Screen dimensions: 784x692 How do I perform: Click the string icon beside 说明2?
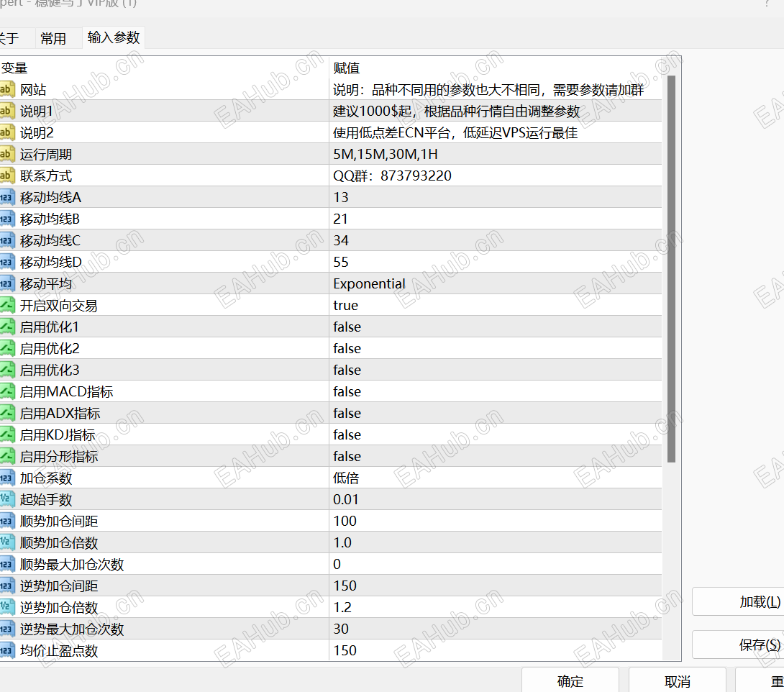[6, 132]
